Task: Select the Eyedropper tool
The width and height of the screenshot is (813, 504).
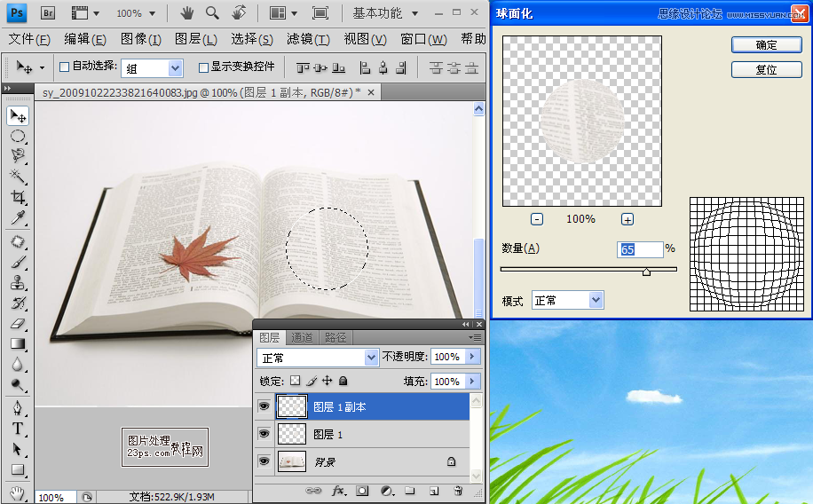Action: point(18,217)
